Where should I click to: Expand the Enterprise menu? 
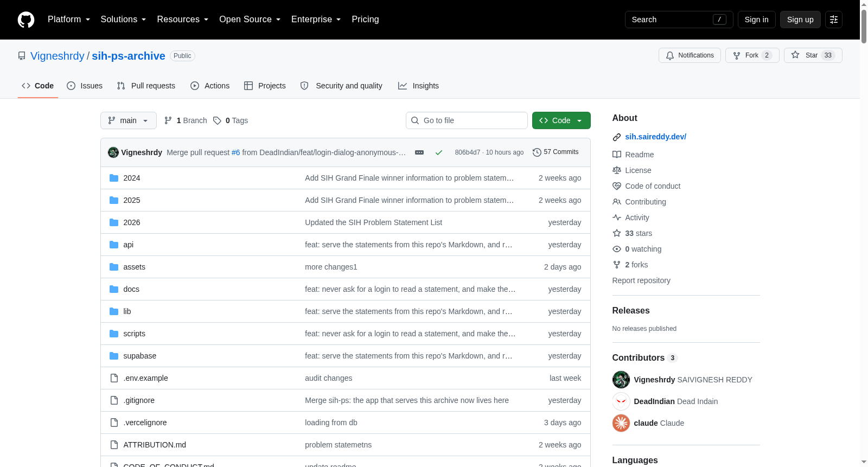(x=316, y=20)
